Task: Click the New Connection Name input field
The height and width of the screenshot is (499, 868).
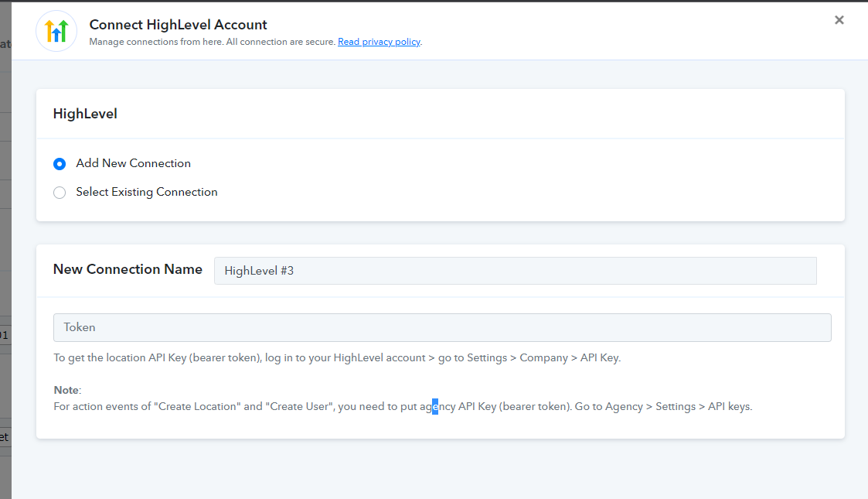Action: 516,271
